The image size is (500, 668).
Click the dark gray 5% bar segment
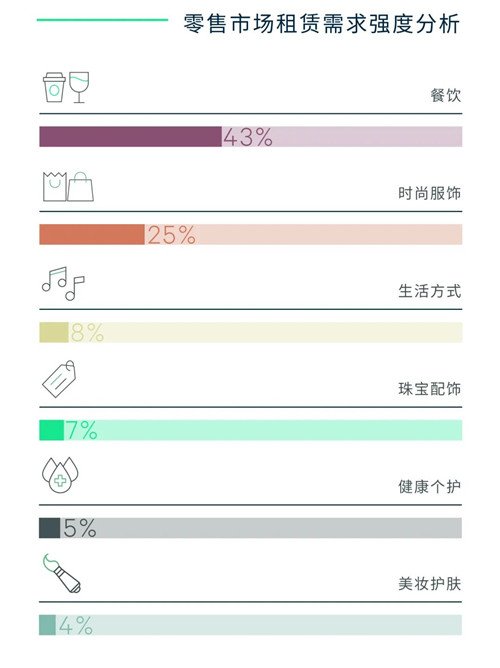tap(49, 528)
